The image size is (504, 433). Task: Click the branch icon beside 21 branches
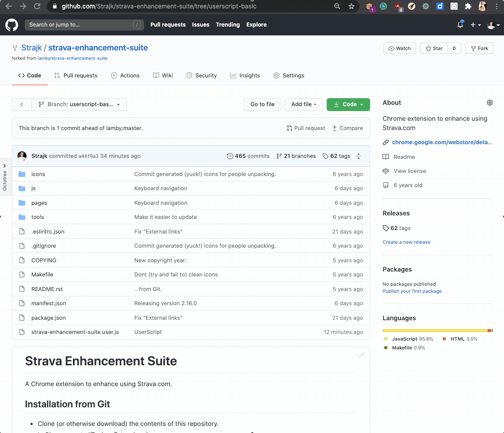[279, 156]
